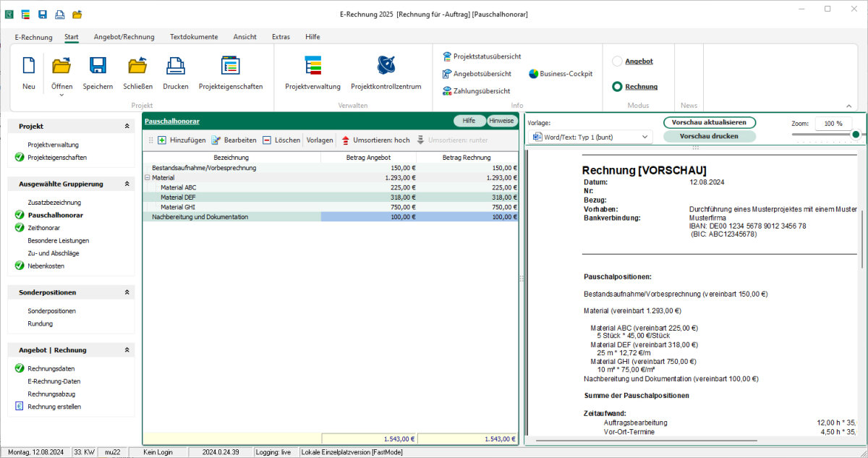Switch to the Angebot/Rechnung ribbon tab
The height and width of the screenshot is (458, 868).
tap(124, 37)
